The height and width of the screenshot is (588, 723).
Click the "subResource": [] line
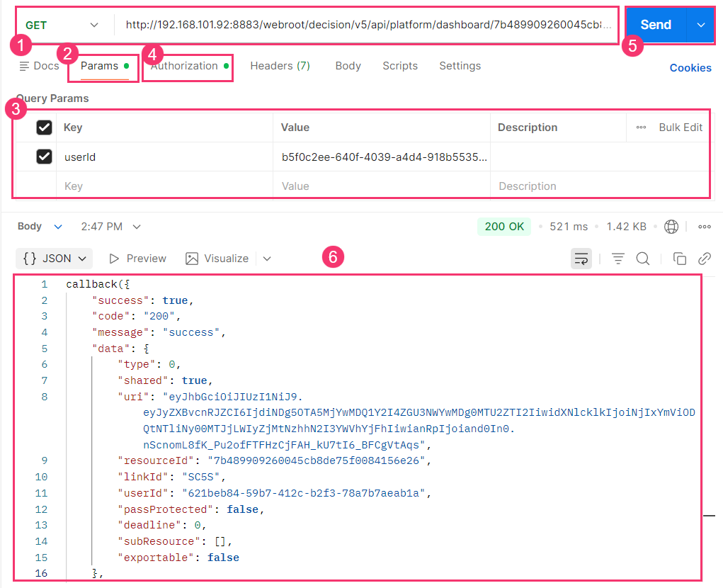(x=174, y=541)
